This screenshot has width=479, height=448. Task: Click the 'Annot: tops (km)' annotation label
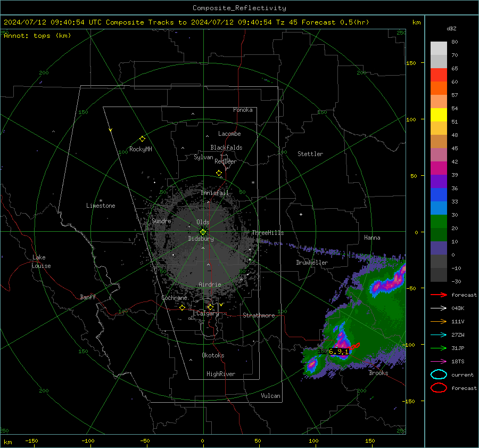pyautogui.click(x=37, y=36)
